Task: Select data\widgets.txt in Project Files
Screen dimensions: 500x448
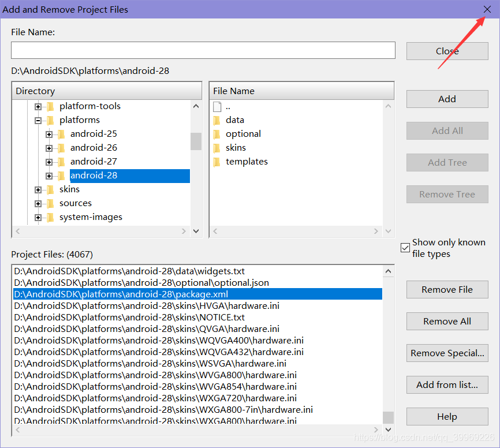Action: (x=197, y=271)
